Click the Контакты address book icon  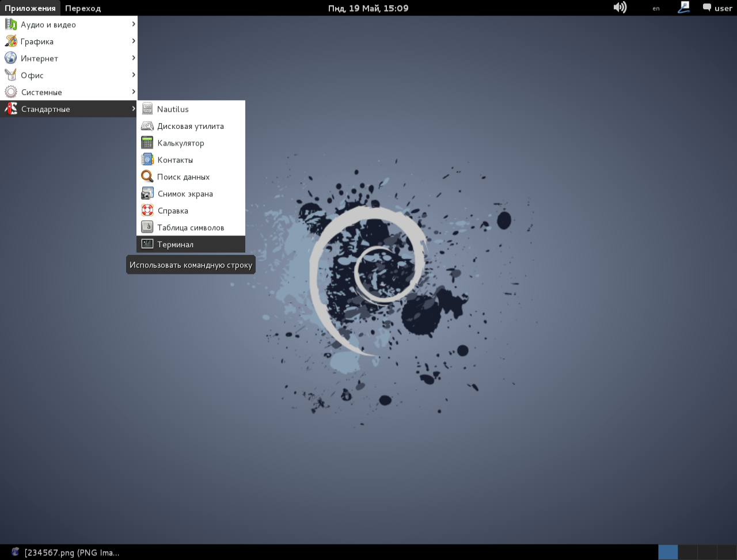147,160
